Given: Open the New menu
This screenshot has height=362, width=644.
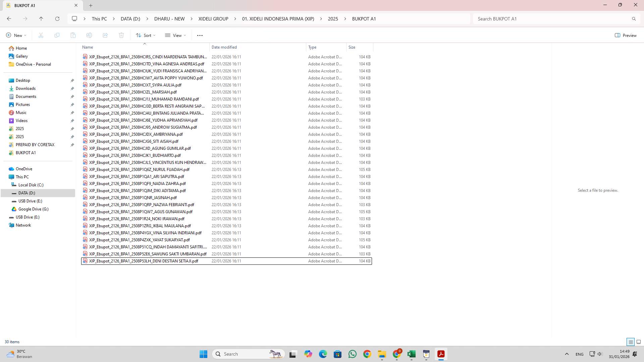Looking at the screenshot, I should click(x=15, y=35).
